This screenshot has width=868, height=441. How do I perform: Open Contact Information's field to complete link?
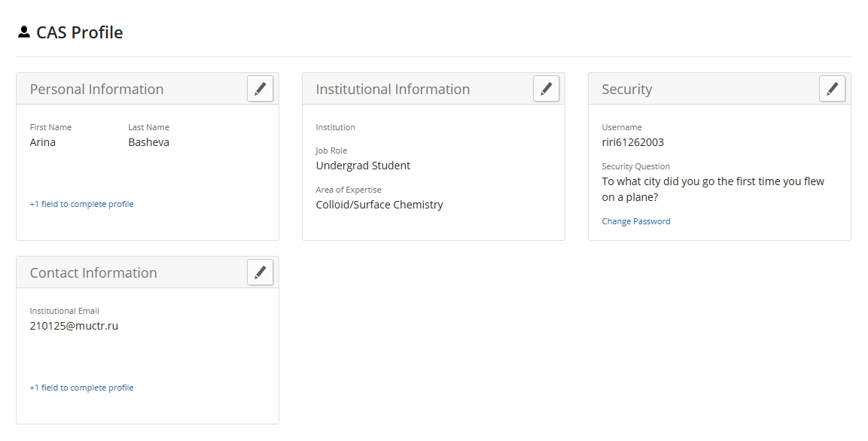(81, 388)
